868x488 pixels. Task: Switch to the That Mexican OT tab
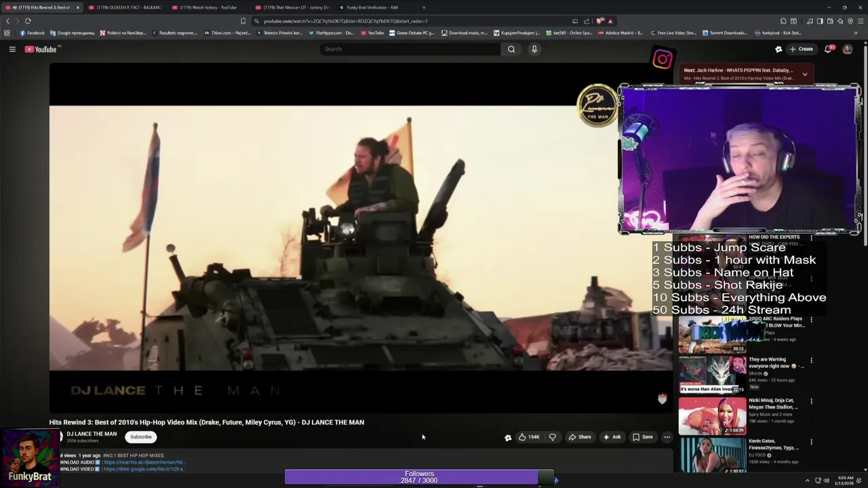point(292,7)
